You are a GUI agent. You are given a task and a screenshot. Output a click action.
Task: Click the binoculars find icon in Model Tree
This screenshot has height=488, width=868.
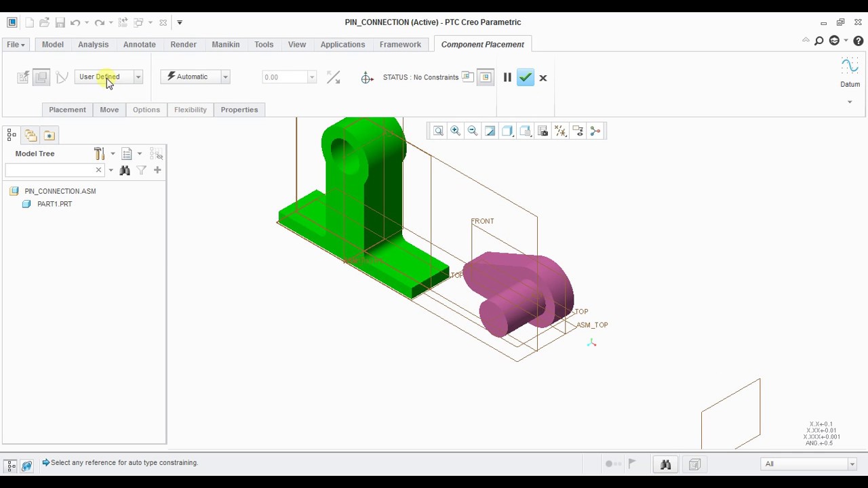click(x=125, y=170)
